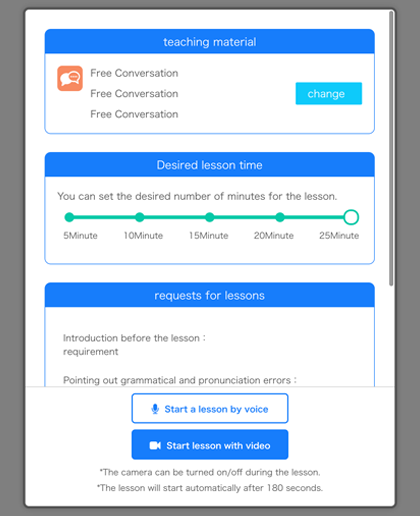Click the 5Minute label

pos(80,236)
